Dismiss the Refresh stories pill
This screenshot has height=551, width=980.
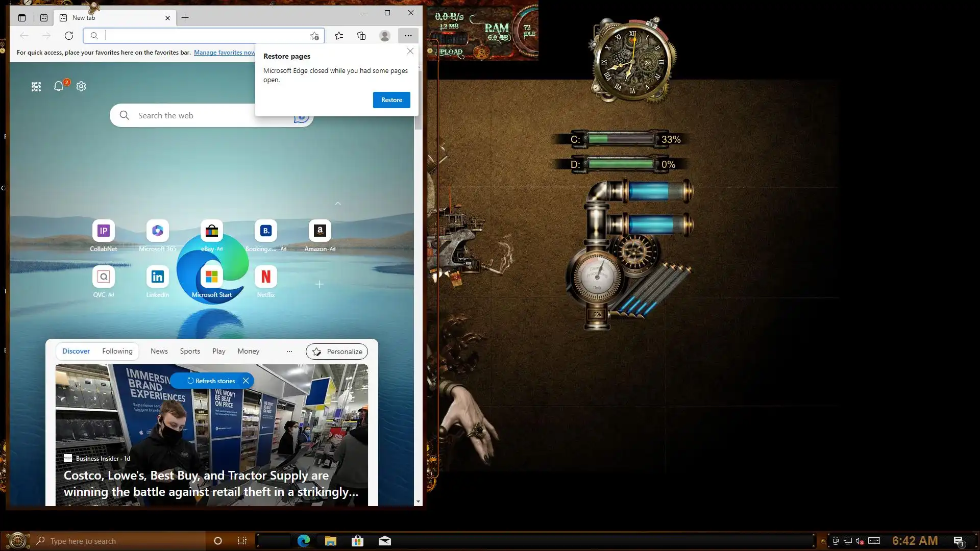[x=246, y=381]
